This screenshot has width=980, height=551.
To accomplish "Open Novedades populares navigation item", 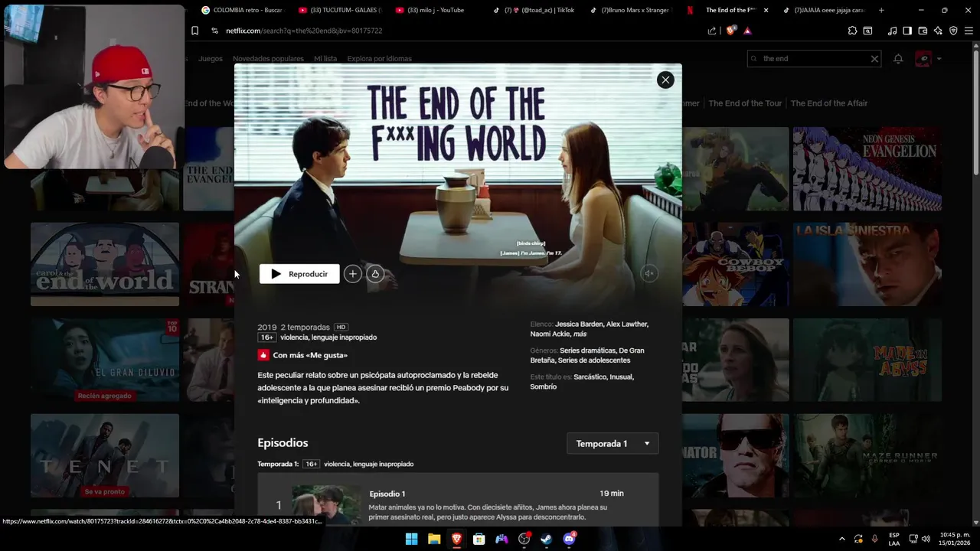I will pyautogui.click(x=268, y=59).
